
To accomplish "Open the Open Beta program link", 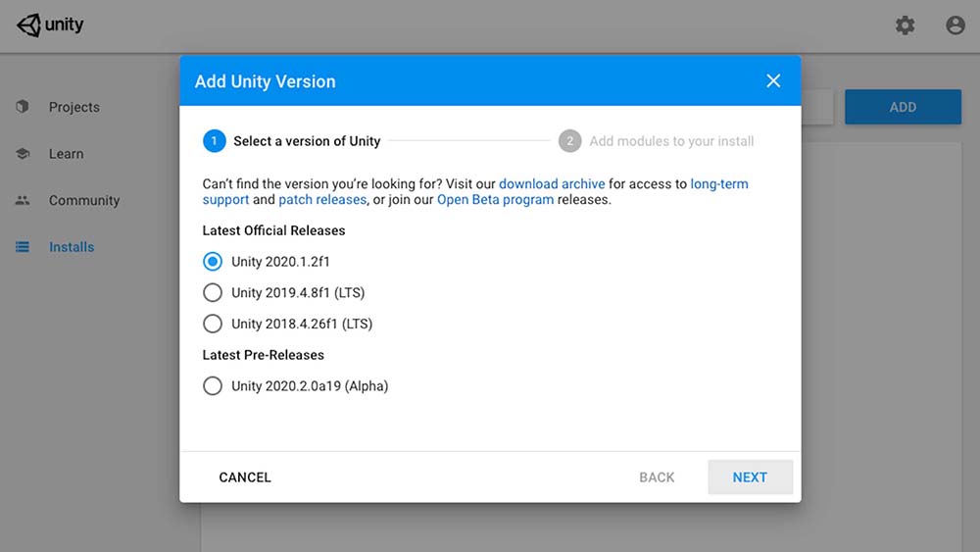I will pyautogui.click(x=495, y=200).
